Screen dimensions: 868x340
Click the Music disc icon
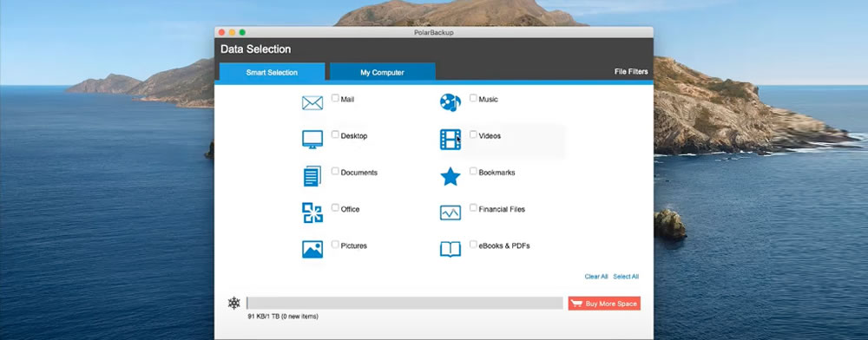coord(450,103)
